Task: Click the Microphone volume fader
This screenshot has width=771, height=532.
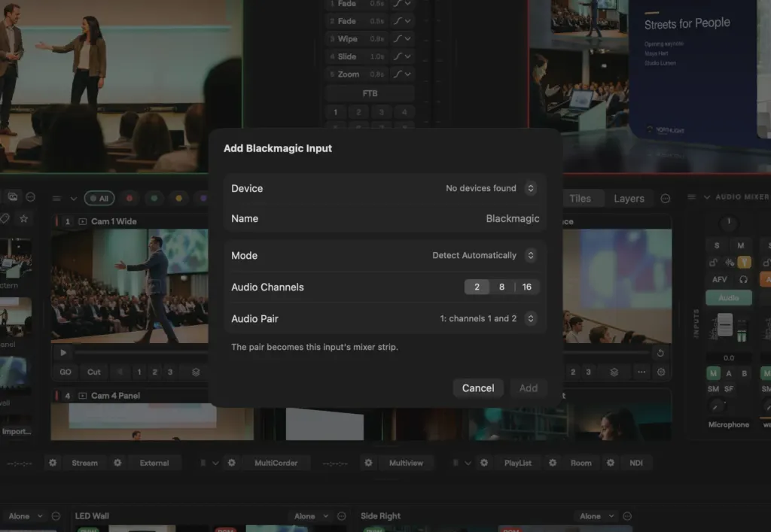Action: coord(725,325)
